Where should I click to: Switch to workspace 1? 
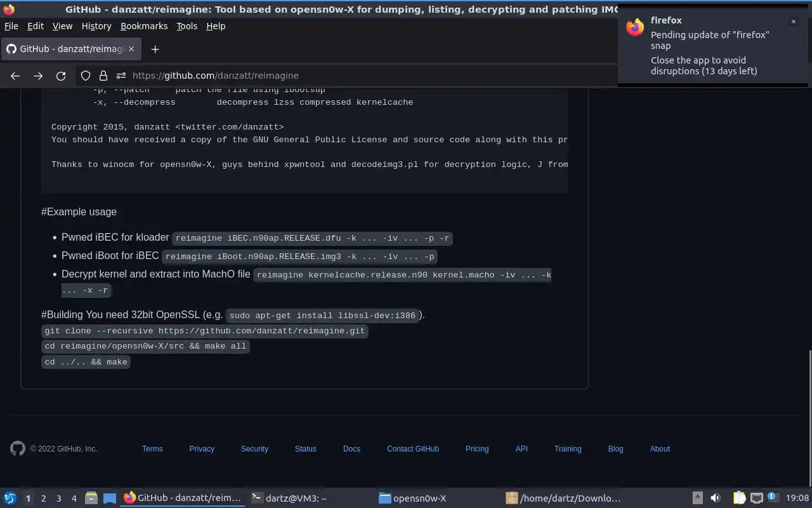click(28, 498)
